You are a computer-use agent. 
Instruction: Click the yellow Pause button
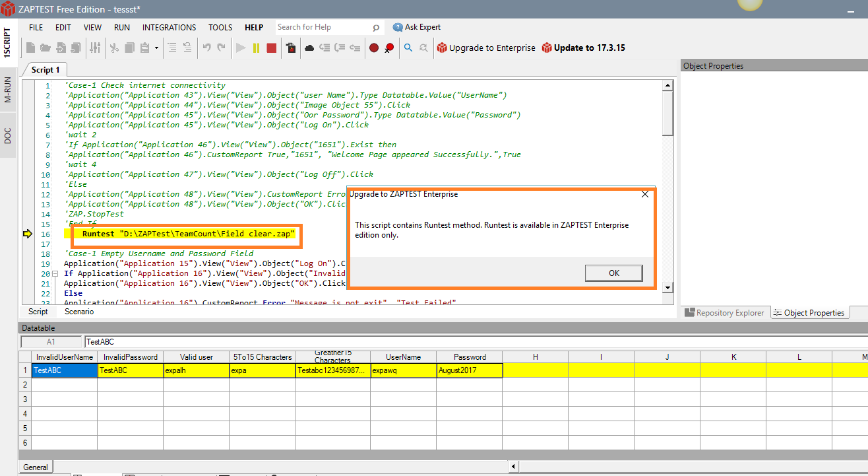256,48
